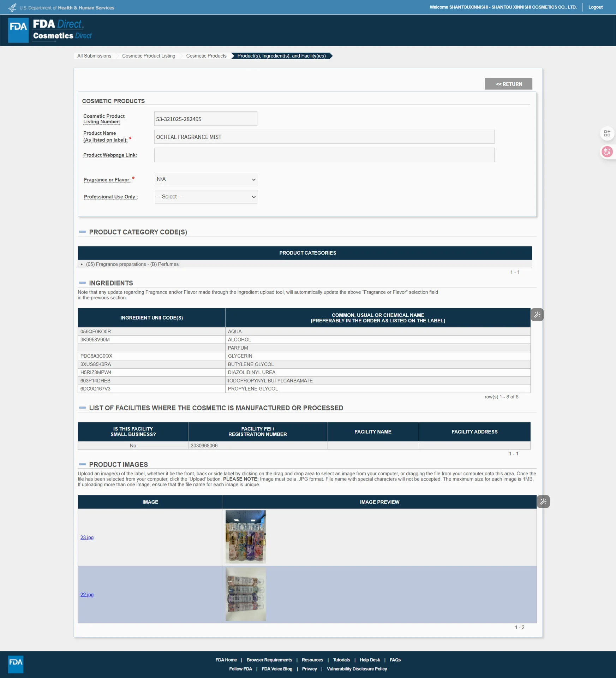Click UNII code H5RIZ3MPW4

pyautogui.click(x=96, y=373)
